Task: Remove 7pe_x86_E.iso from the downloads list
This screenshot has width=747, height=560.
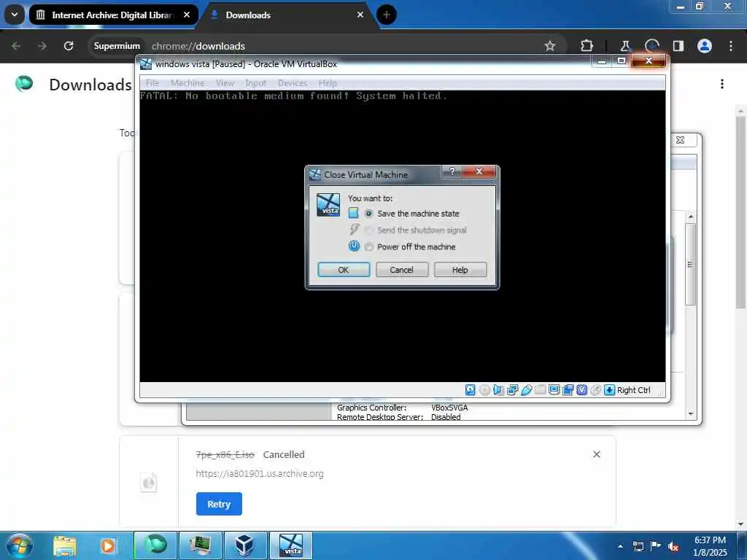Action: pos(597,454)
